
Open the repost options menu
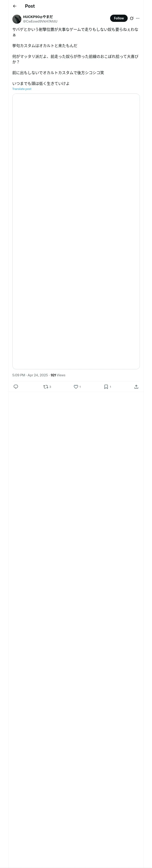click(45, 386)
